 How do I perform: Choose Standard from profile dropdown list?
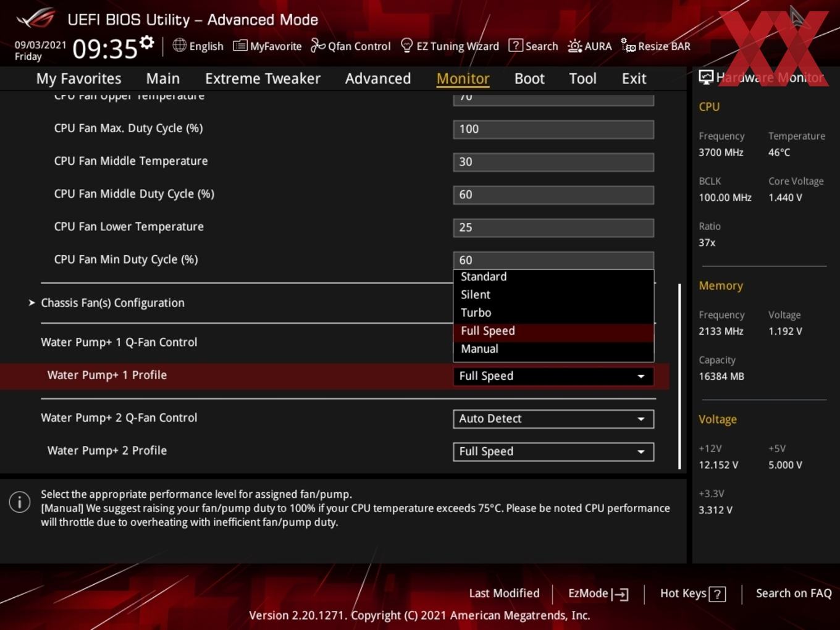(553, 277)
